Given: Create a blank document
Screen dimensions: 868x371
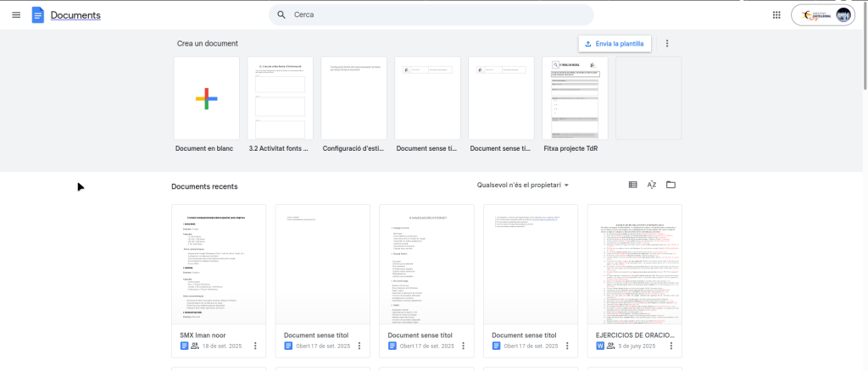Looking at the screenshot, I should (206, 98).
